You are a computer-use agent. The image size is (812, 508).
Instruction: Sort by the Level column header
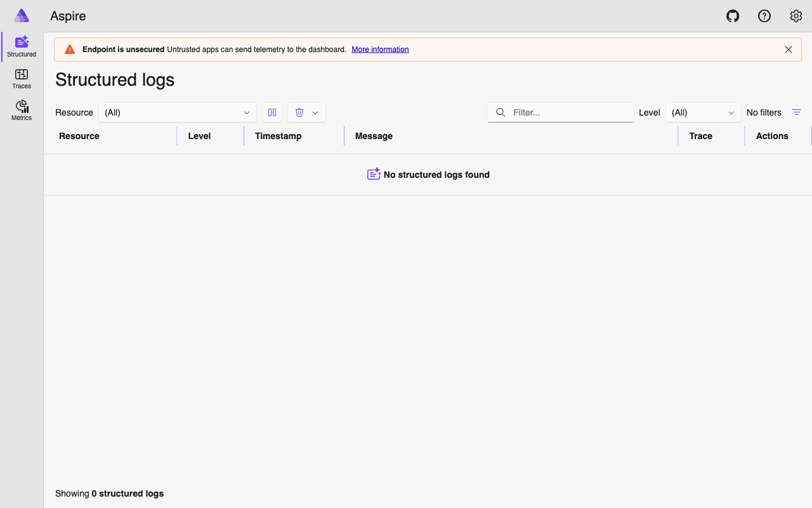click(x=199, y=136)
